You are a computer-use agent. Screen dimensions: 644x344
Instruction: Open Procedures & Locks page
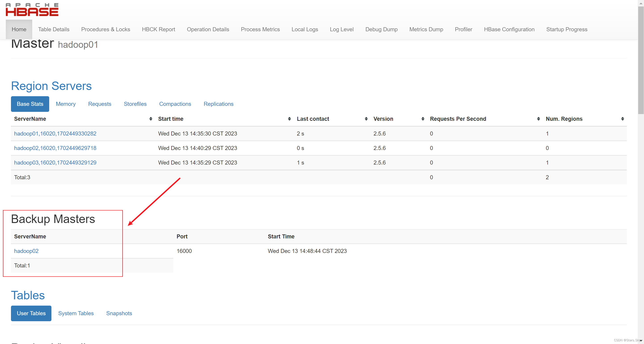pyautogui.click(x=106, y=29)
